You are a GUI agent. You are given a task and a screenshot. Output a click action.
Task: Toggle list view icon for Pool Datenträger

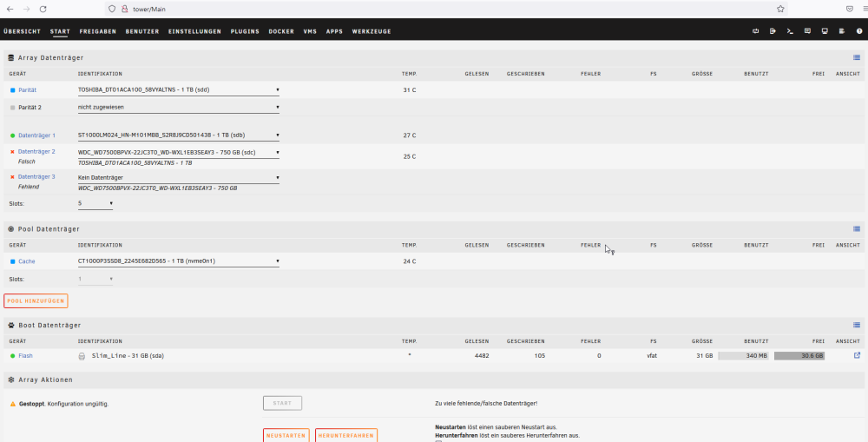point(857,228)
